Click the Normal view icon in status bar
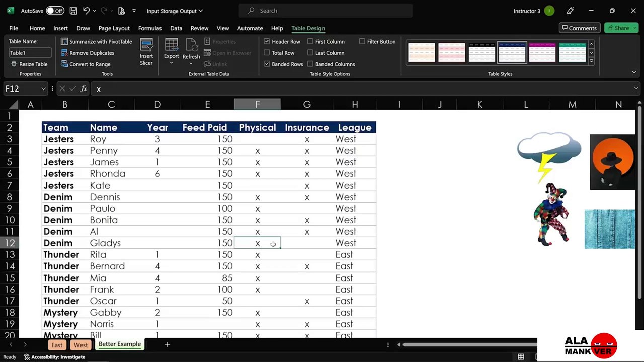This screenshot has height=362, width=644. [521, 357]
